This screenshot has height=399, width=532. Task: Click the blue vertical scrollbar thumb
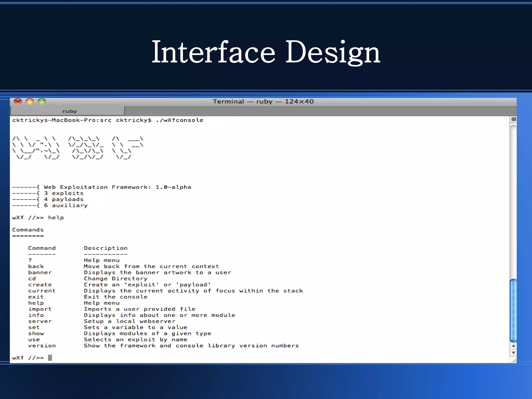click(513, 310)
